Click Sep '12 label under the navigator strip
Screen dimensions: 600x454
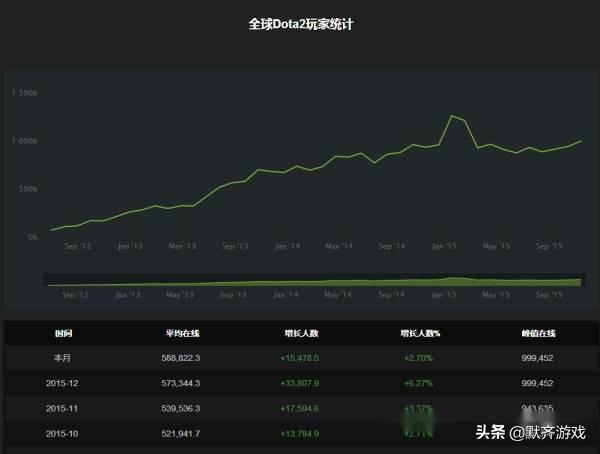(75, 295)
